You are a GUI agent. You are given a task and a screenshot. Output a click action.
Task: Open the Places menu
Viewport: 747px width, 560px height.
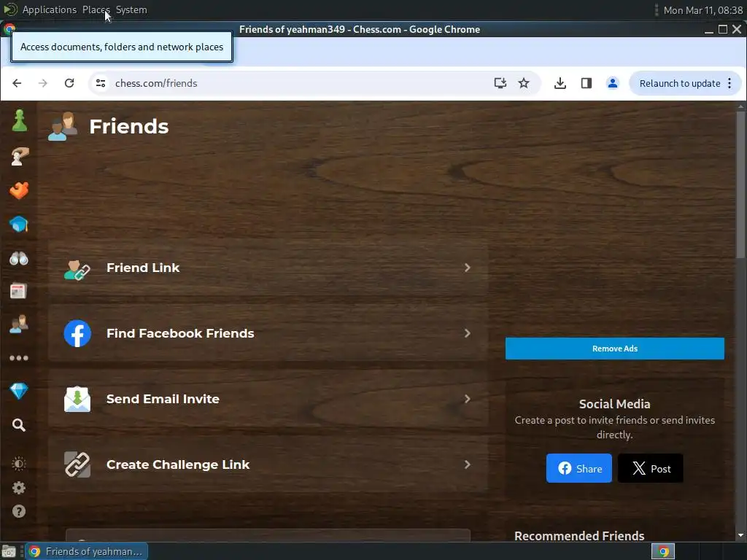(96, 9)
